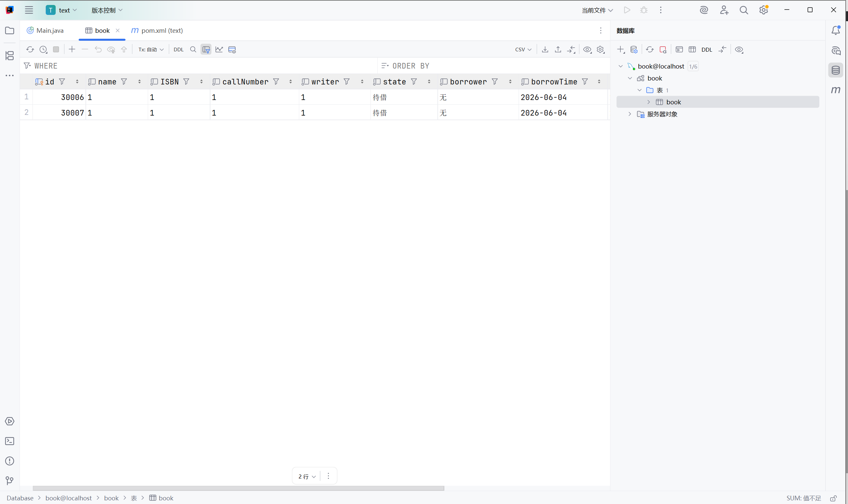Expand the book table tree node
Image resolution: width=848 pixels, height=504 pixels.
(649, 102)
